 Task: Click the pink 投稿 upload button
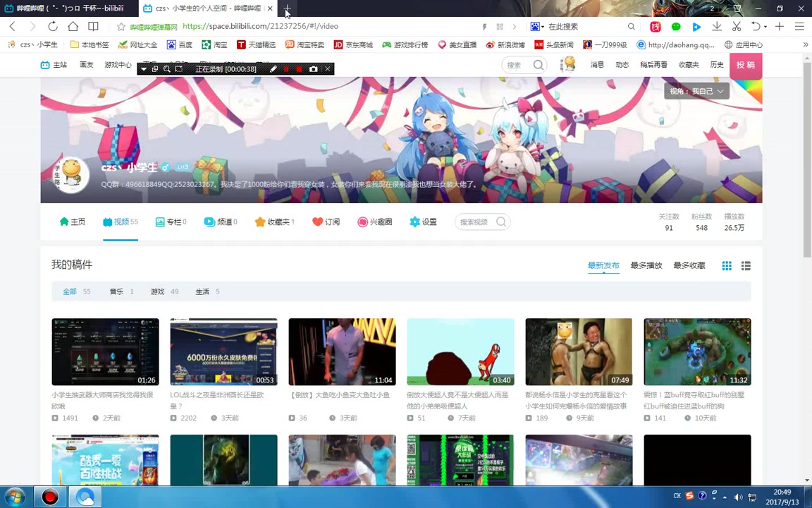coord(745,65)
